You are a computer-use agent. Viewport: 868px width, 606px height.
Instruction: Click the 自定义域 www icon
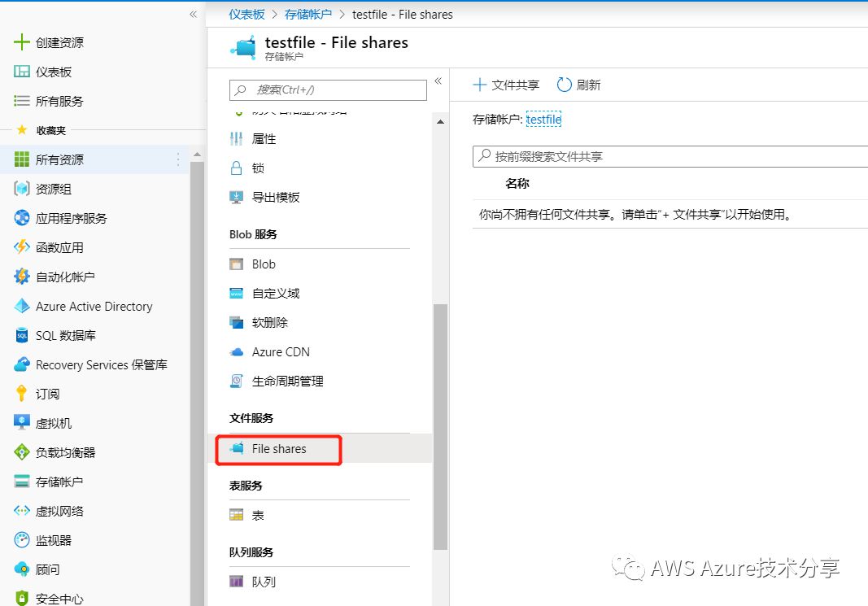click(x=237, y=294)
